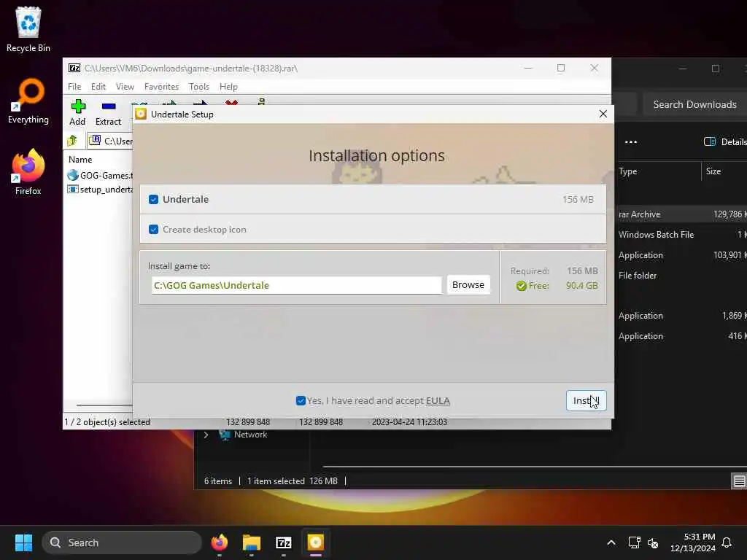Close the Undertale Setup dialog
The width and height of the screenshot is (747, 560).
[603, 114]
